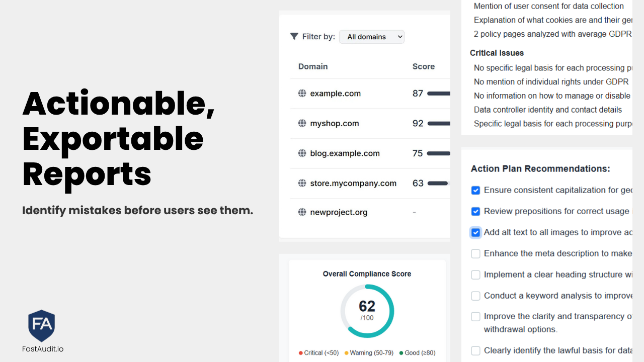Click the globe icon beside blog.example.com
644x362 pixels.
[302, 153]
